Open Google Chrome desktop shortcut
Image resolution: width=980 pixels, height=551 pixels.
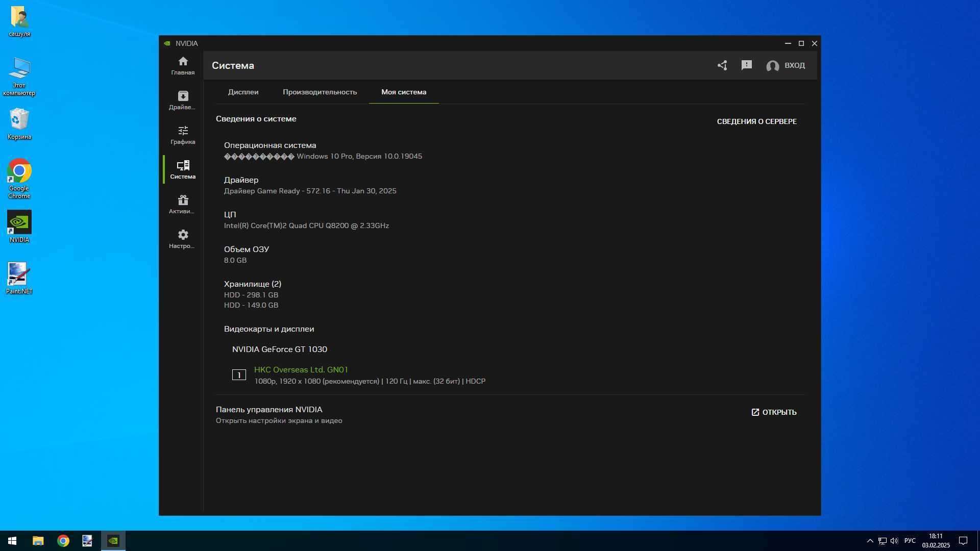point(19,179)
